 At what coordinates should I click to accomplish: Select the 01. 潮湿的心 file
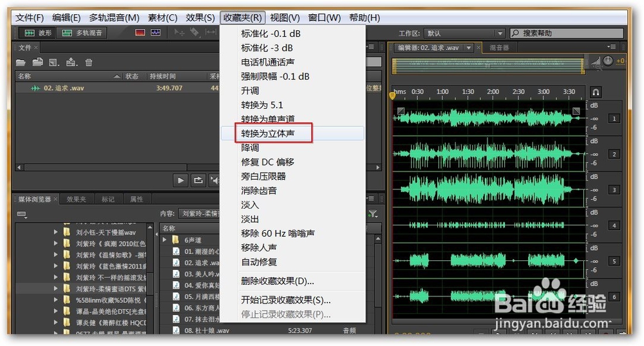(196, 251)
